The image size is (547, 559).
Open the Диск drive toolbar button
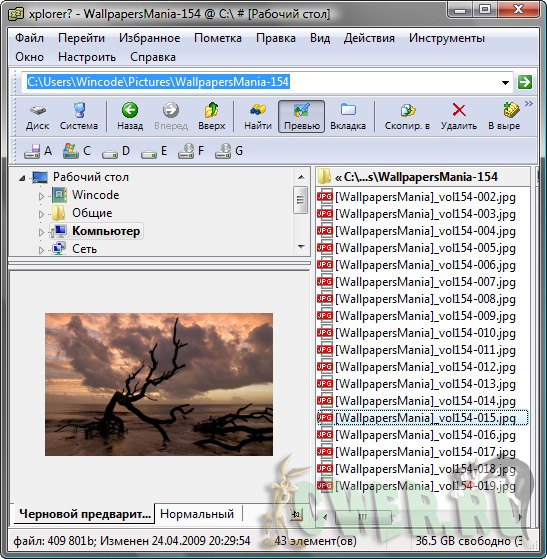37,117
